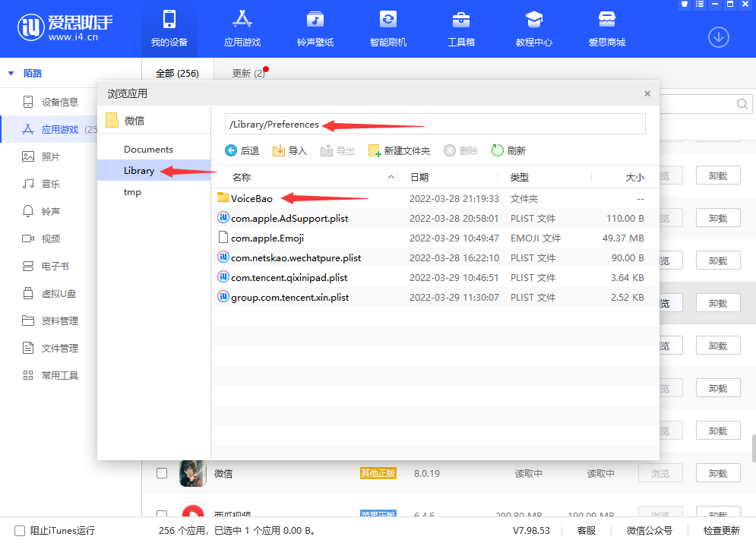Select Documents in the folder tree

point(148,150)
